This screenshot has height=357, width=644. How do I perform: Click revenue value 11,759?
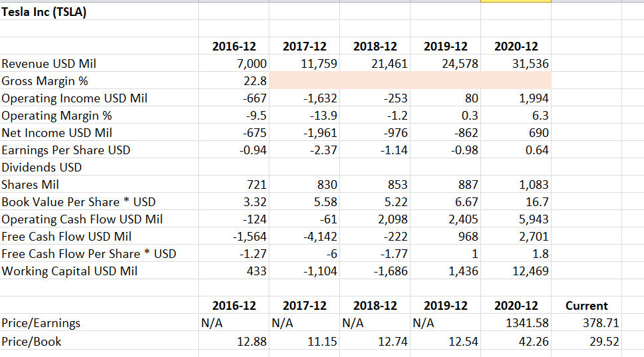(x=319, y=64)
